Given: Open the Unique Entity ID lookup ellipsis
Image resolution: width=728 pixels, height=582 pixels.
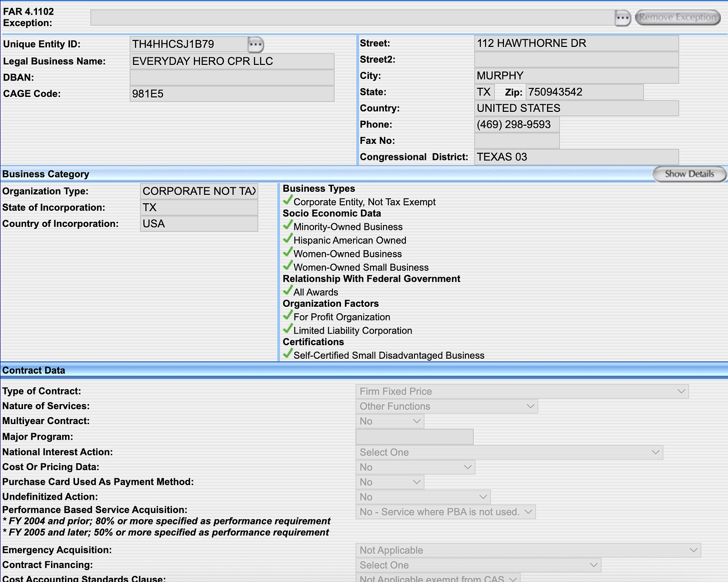Looking at the screenshot, I should tap(255, 44).
